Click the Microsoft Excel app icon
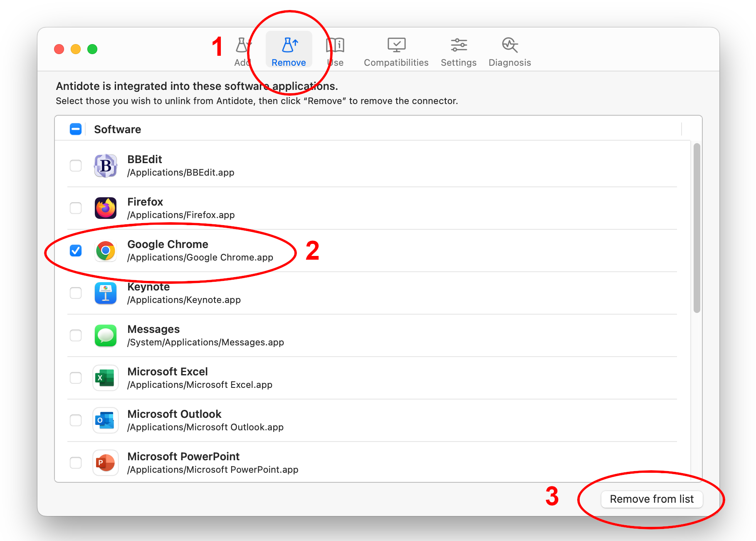756x541 pixels. pos(106,378)
